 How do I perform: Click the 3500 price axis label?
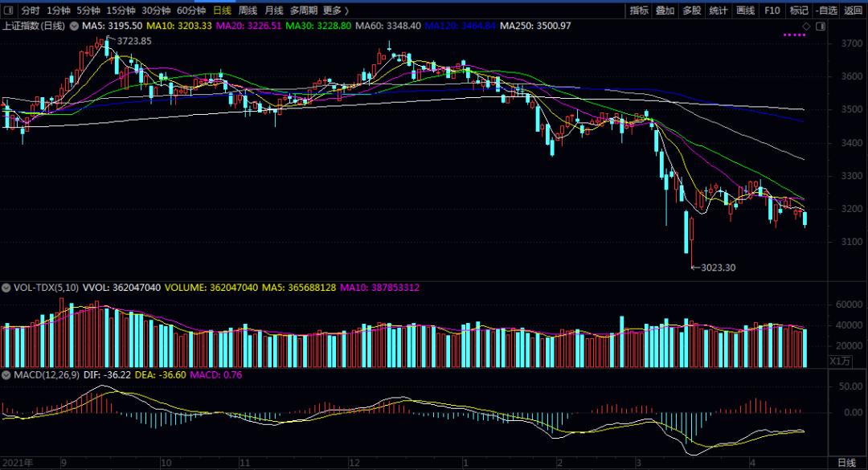851,109
